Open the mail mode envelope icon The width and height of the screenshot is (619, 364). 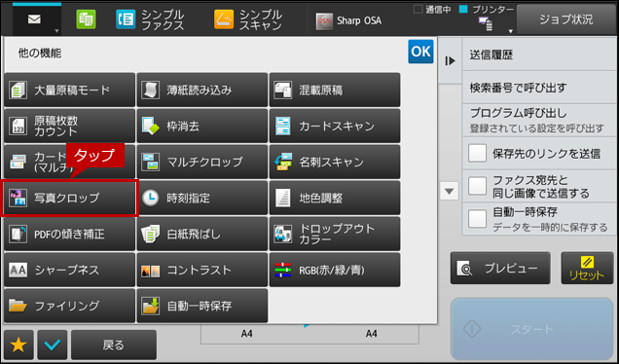[x=34, y=18]
